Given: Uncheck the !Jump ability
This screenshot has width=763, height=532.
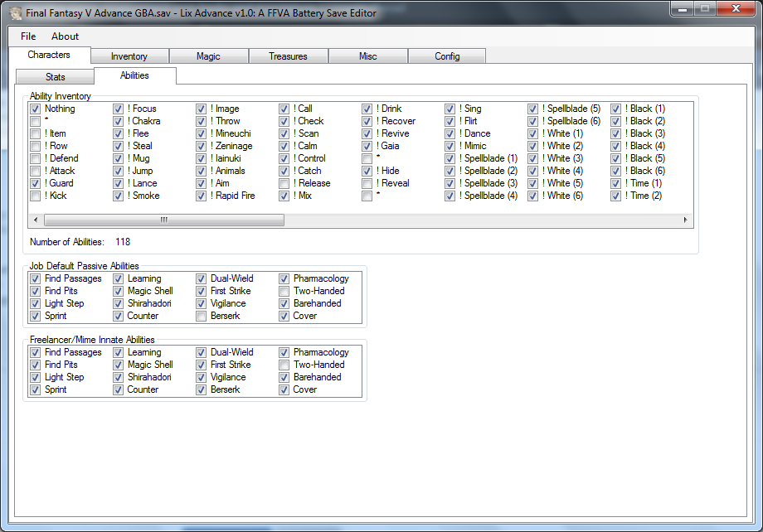Looking at the screenshot, I should pos(119,171).
